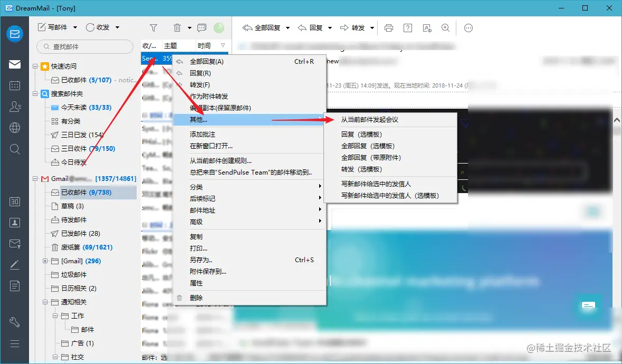Click the round DreamMail logo icon
This screenshot has width=622, height=364.
[15, 34]
